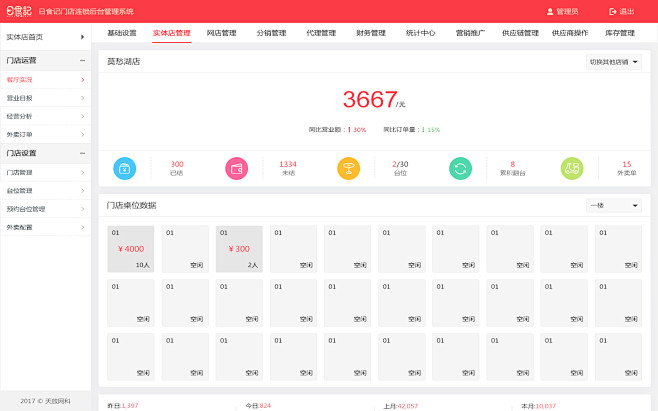
Task: Switch to the 库存管理 tab
Action: (620, 33)
